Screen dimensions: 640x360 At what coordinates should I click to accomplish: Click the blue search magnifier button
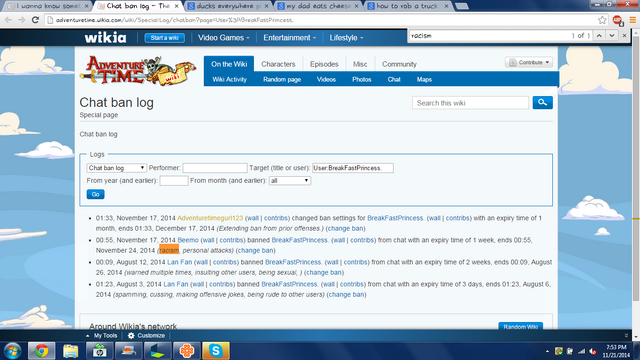click(542, 102)
